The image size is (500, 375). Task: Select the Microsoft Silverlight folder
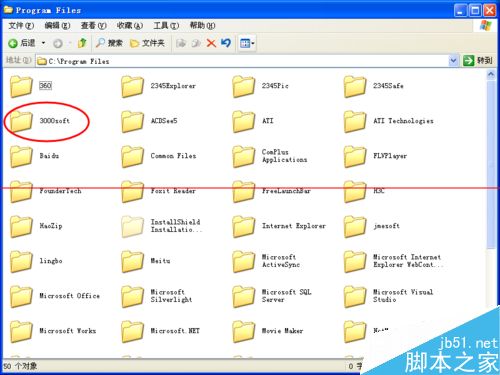(157, 296)
